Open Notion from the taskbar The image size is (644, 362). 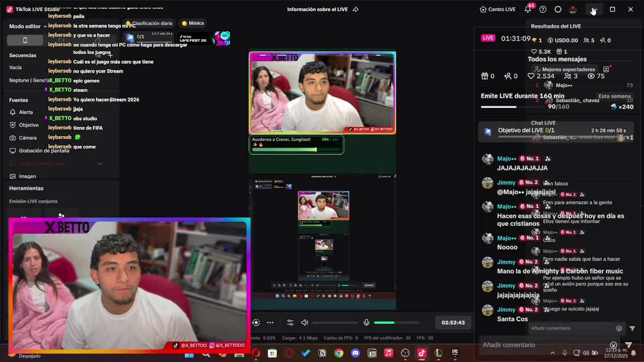pyautogui.click(x=322, y=353)
